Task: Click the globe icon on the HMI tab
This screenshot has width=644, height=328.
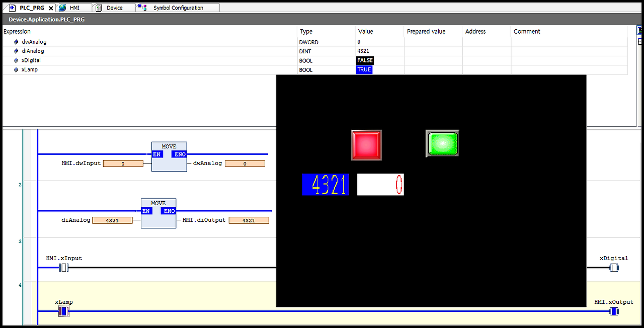Action: [61, 8]
